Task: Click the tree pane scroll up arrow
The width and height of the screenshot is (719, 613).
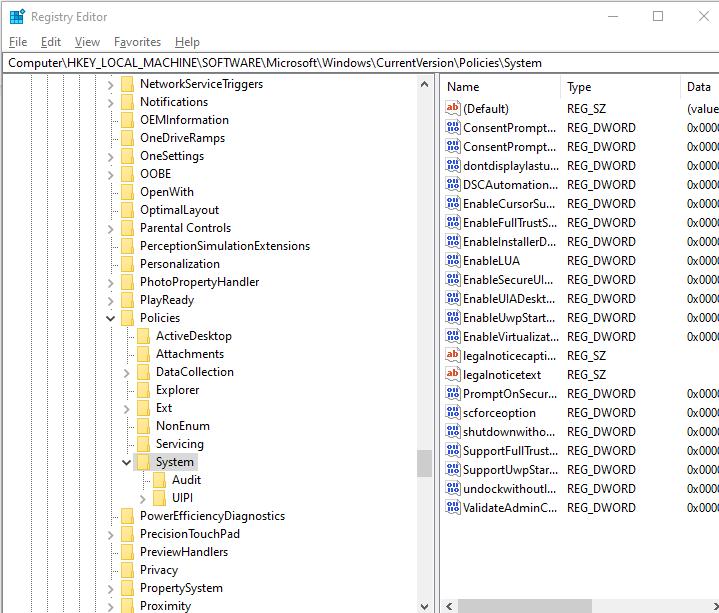Action: (x=424, y=84)
